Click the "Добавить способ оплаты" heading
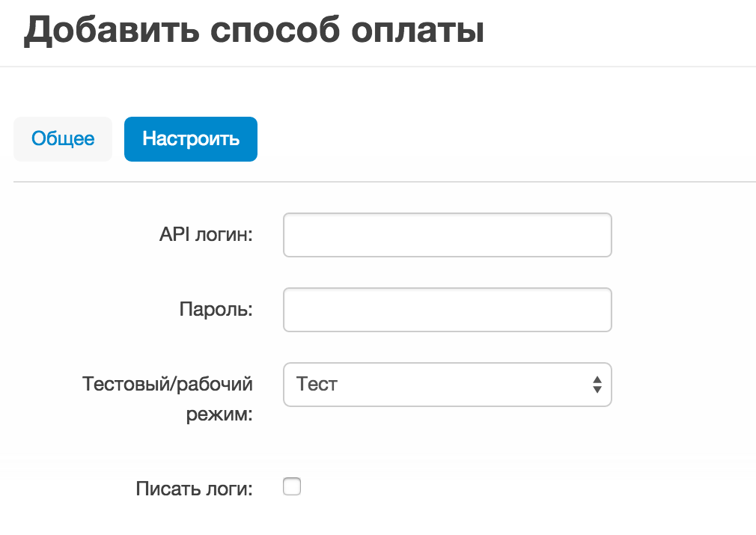The width and height of the screenshot is (756, 535). click(x=254, y=31)
